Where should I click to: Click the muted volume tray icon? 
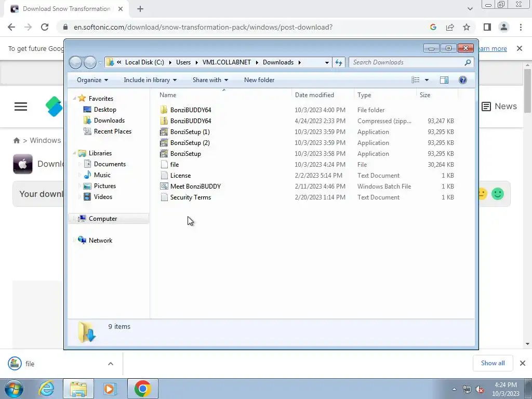tap(480, 390)
